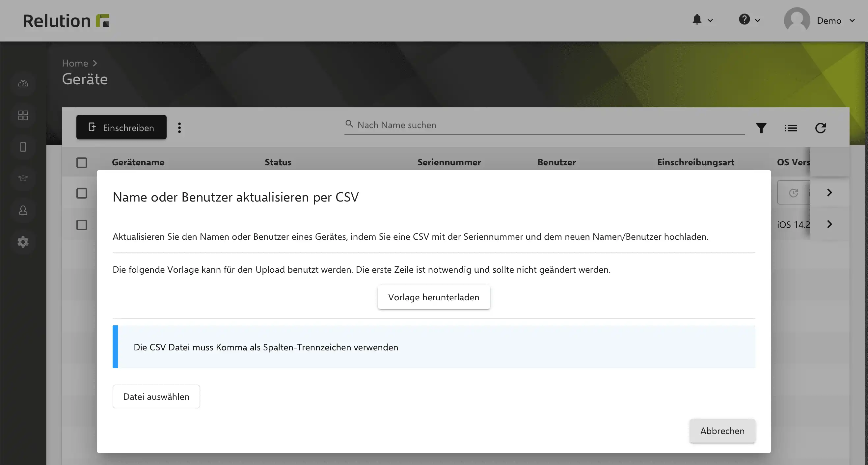Viewport: 868px width, 465px height.
Task: Open the iOS 14.2 device row chevron
Action: coord(829,224)
